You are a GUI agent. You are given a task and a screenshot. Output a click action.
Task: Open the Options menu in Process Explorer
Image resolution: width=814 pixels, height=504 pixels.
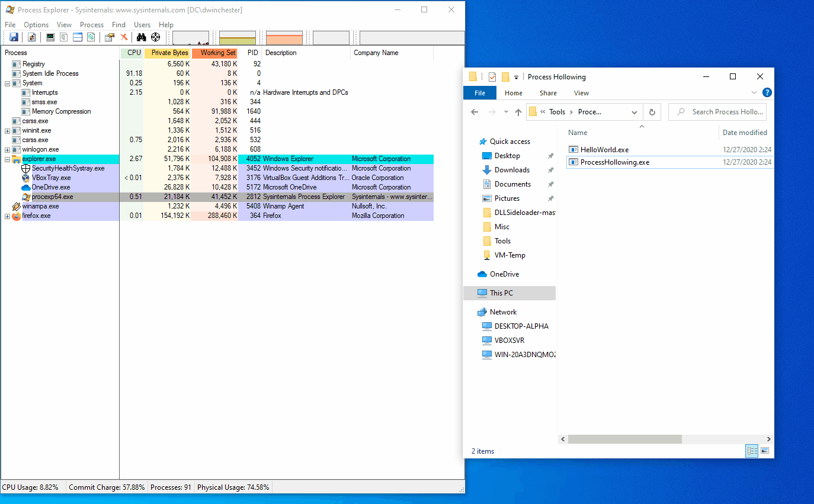36,25
